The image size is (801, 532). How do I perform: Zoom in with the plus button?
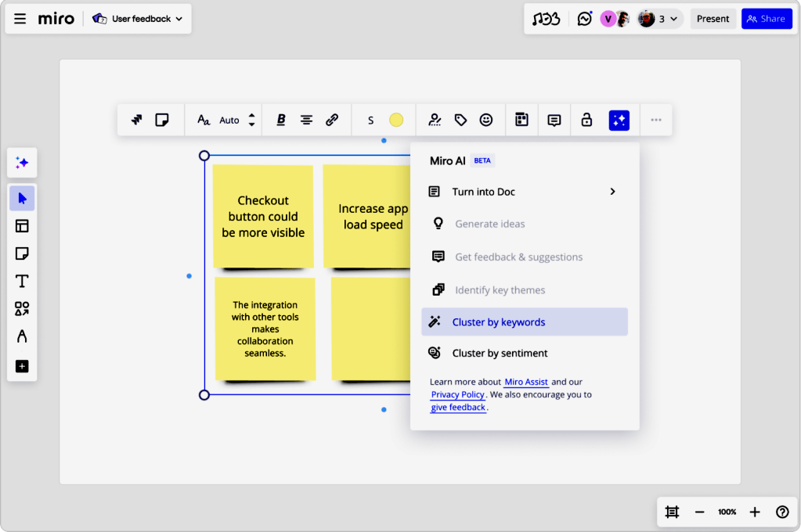click(x=755, y=512)
